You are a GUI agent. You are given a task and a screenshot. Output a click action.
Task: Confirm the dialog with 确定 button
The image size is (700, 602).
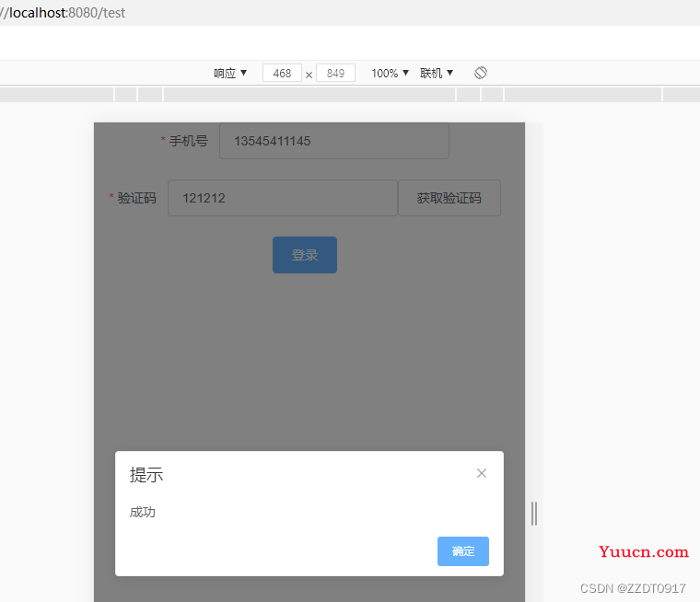click(x=463, y=551)
